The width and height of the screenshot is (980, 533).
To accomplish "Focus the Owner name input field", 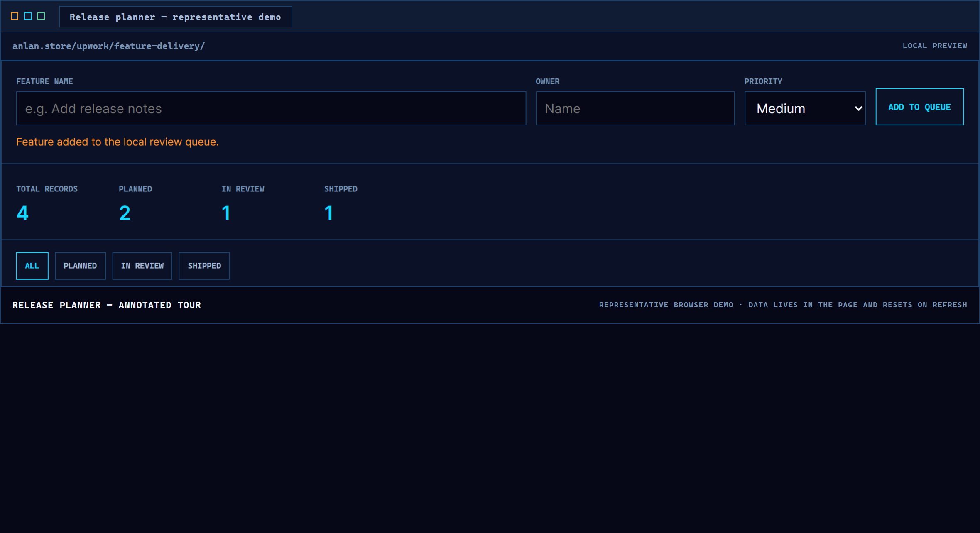I will point(635,108).
